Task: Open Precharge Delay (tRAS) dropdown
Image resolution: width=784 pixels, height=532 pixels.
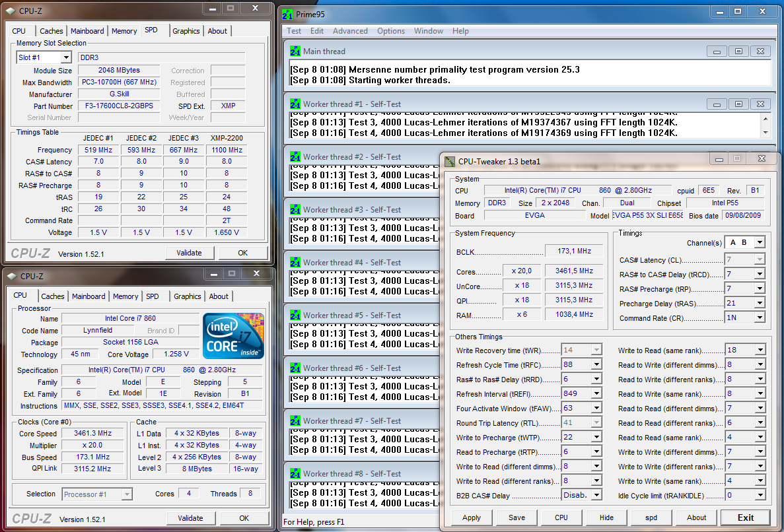Action: point(760,303)
